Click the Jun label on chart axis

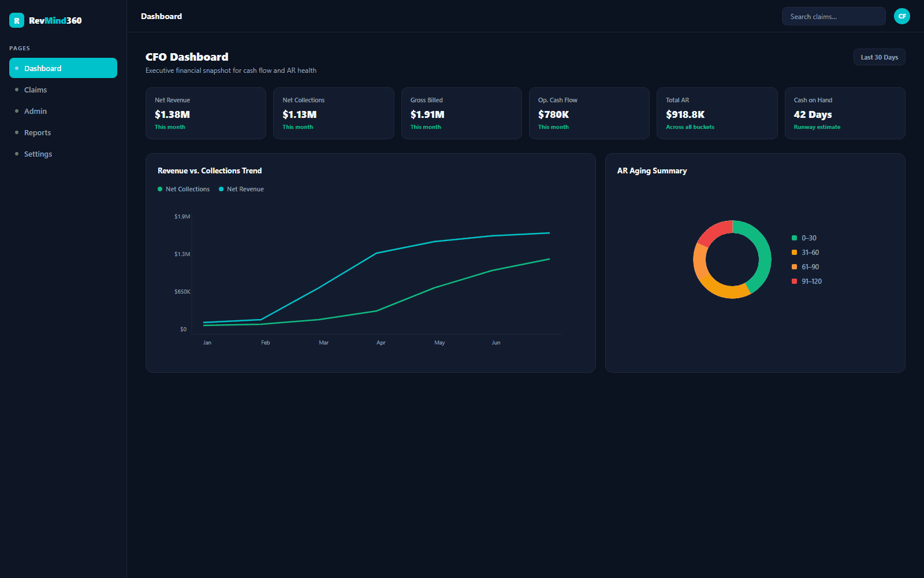[496, 343]
